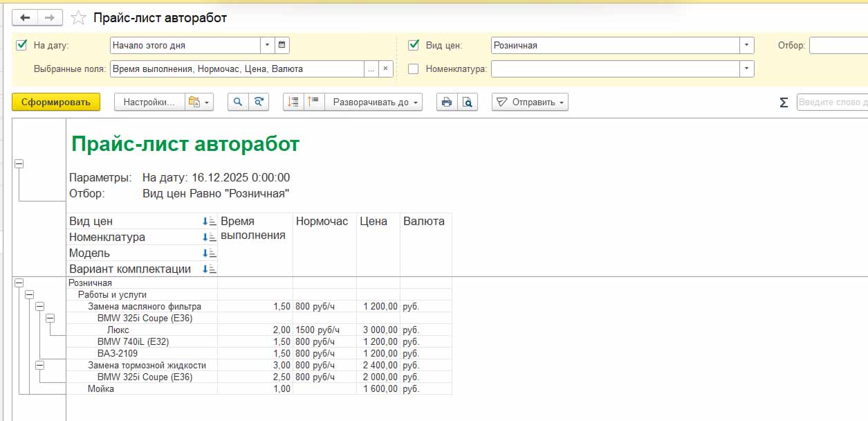Expand the 'Розничная' price type dropdown
The width and height of the screenshot is (868, 421).
(746, 46)
